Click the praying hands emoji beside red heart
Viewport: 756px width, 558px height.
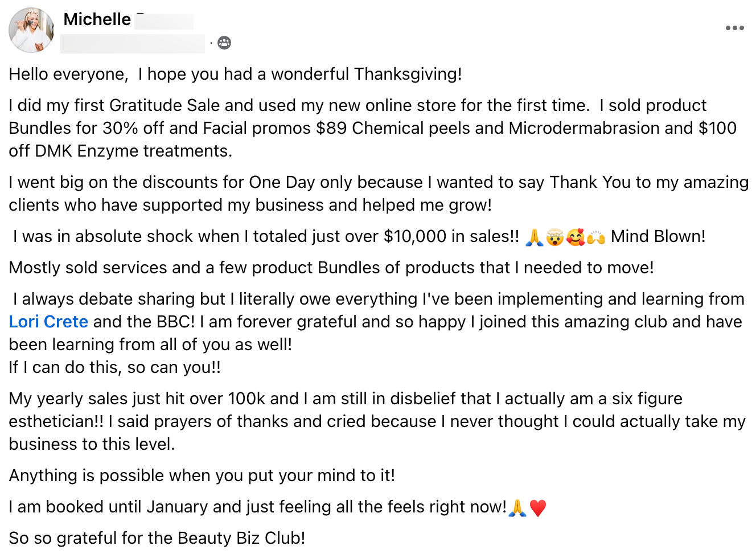pos(517,507)
